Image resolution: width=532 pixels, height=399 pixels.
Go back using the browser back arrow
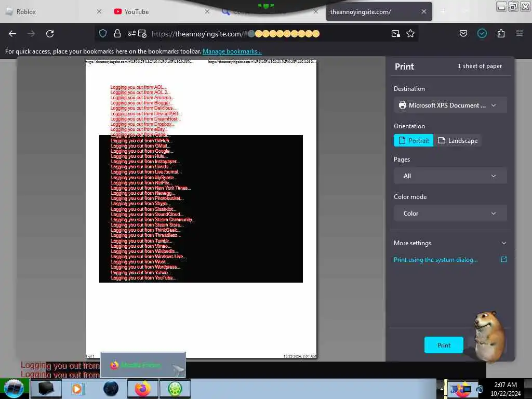[12, 34]
